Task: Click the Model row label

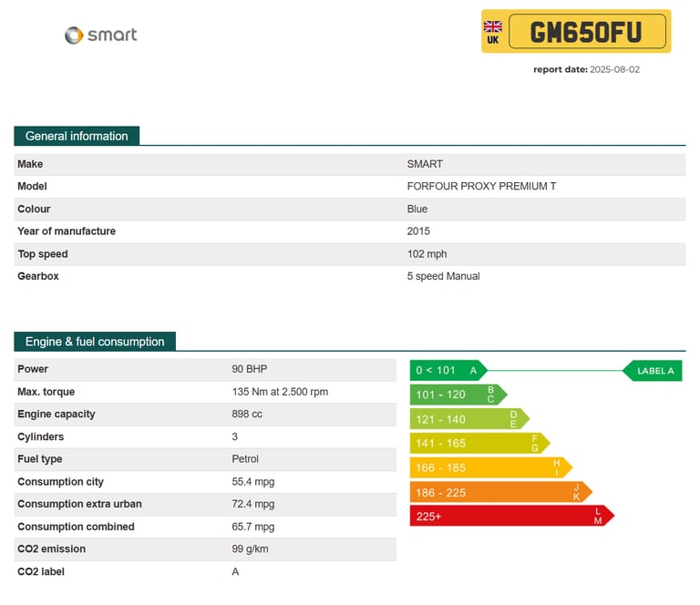Action: point(32,187)
